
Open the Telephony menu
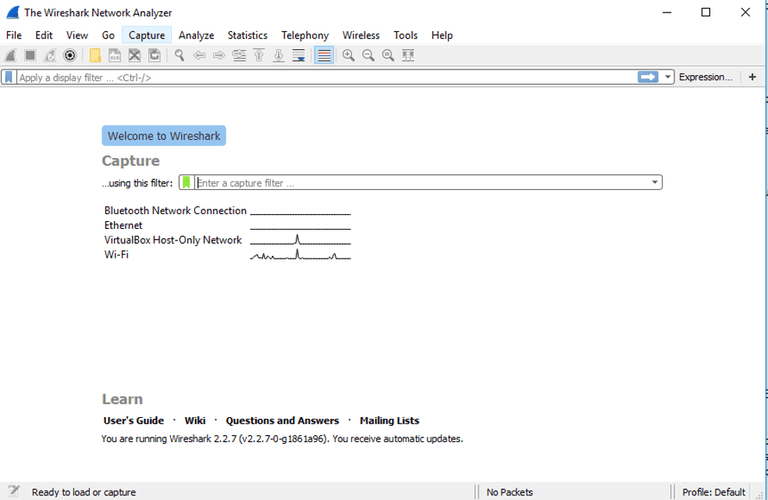[305, 35]
